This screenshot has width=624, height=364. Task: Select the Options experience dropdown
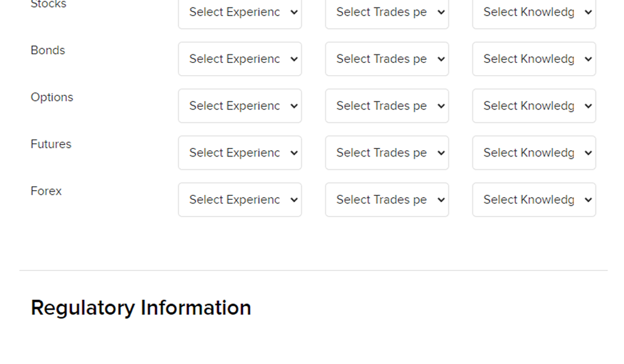coord(240,106)
